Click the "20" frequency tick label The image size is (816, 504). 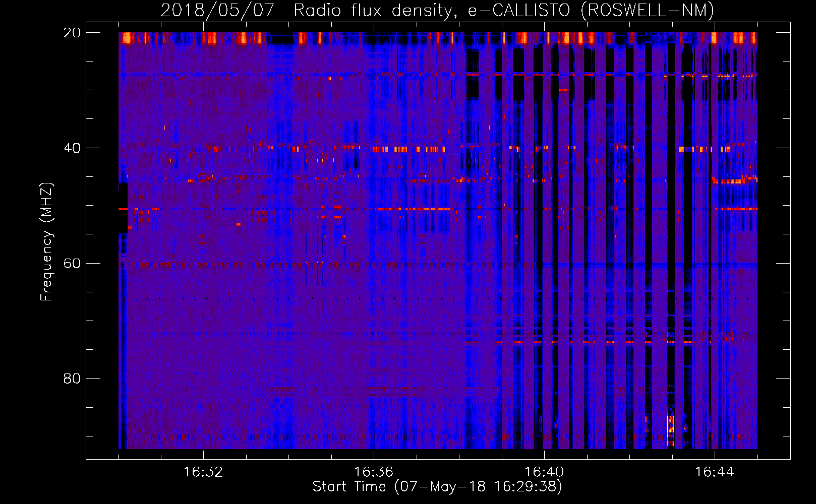point(72,33)
